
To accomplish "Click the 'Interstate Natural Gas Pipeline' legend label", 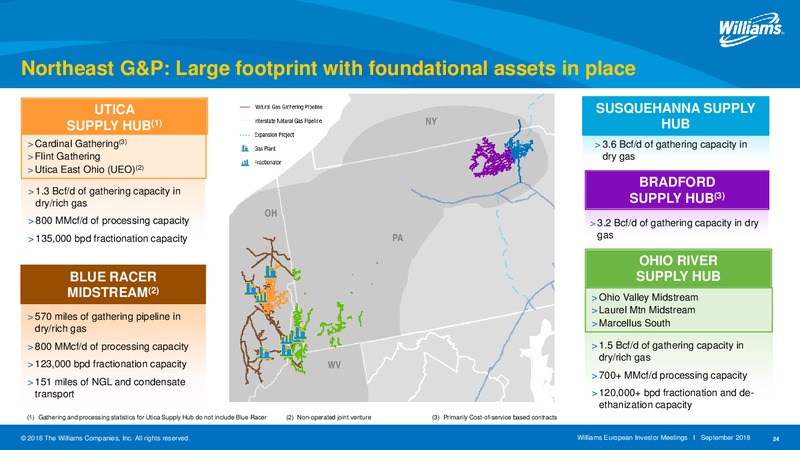I will [288, 121].
